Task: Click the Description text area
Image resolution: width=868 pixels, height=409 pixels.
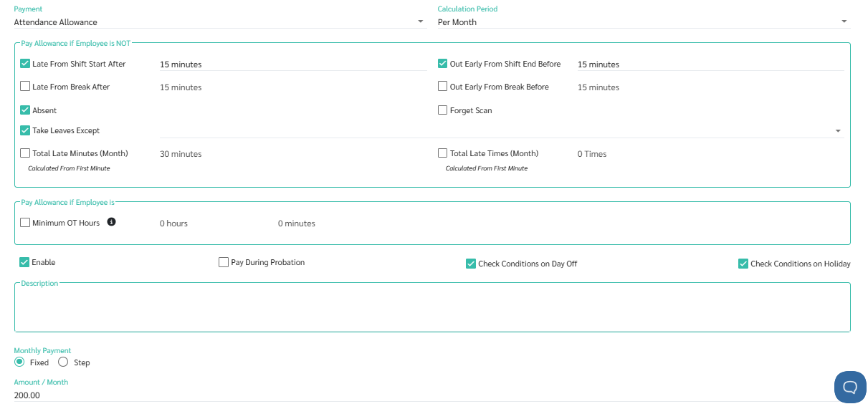Action: coord(432,309)
